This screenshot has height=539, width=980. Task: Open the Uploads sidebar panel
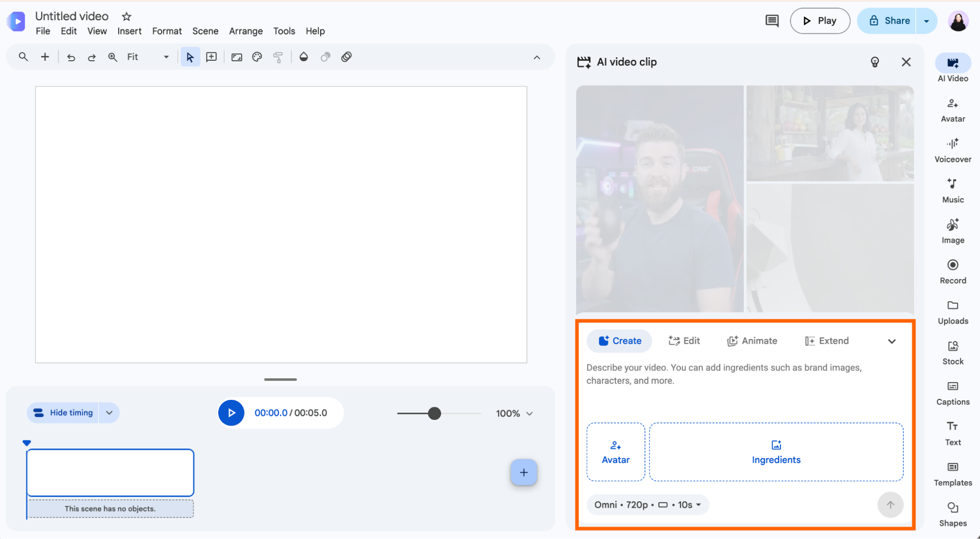(953, 312)
